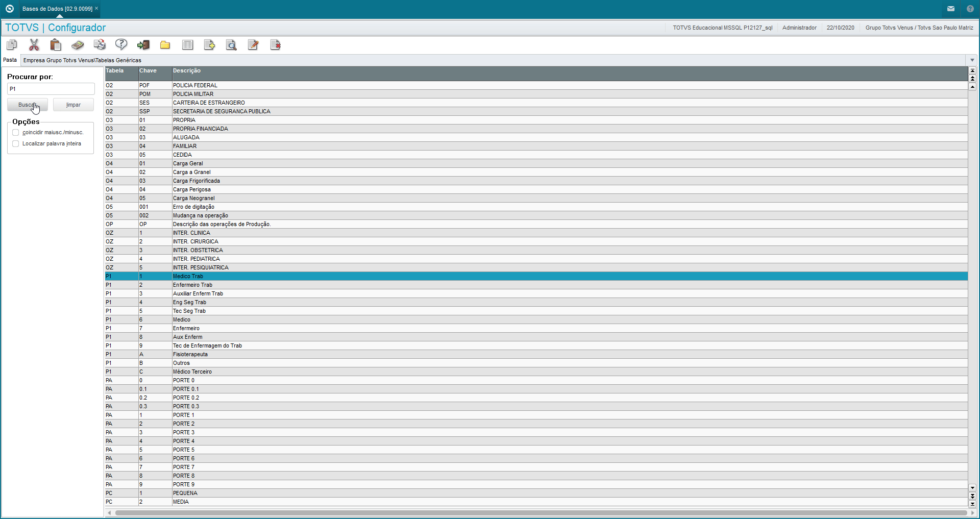
Task: Click the Pasta path field
Action: tap(494, 60)
